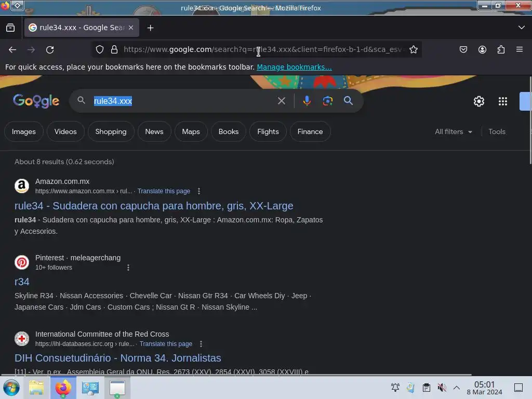Open Google apps grid
This screenshot has height=399, width=532.
pyautogui.click(x=503, y=101)
